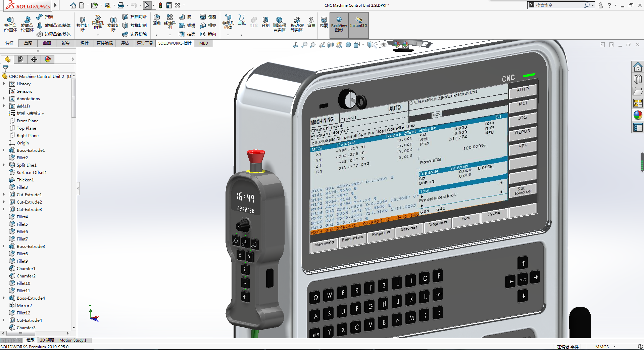This screenshot has height=350, width=644.
Task: Open the Design Library in the task pane
Action: [638, 79]
